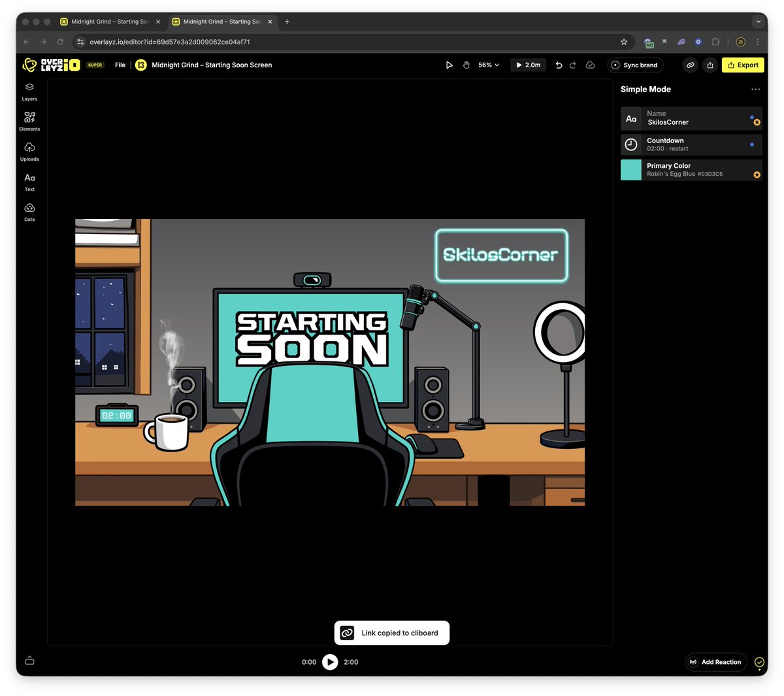The height and width of the screenshot is (696, 784).
Task: Click site info icon in address bar
Action: coord(80,42)
